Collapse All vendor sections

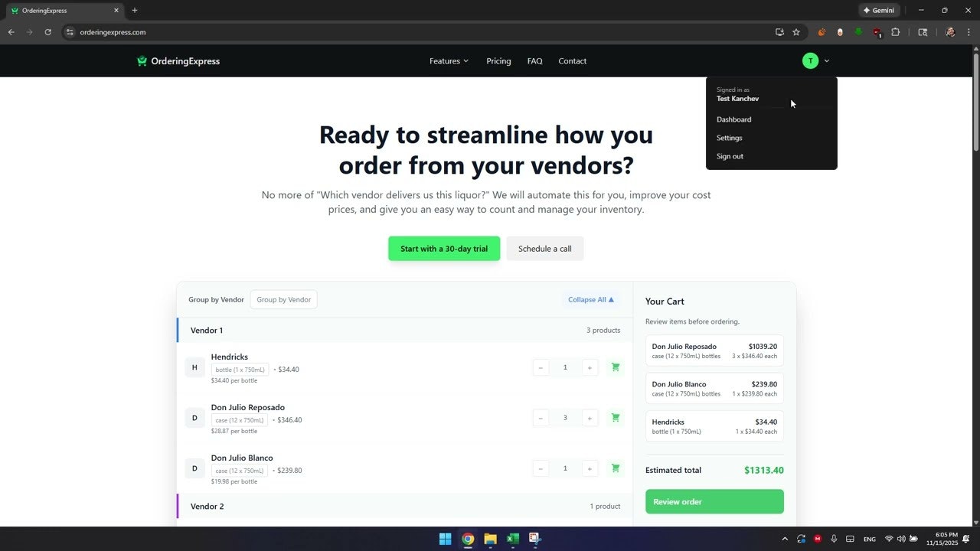pos(590,299)
